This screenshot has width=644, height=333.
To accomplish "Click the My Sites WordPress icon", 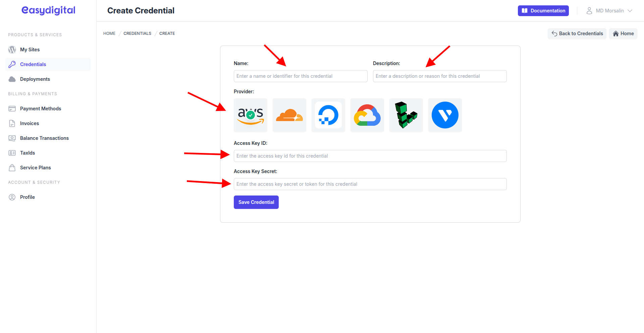I will tap(12, 49).
